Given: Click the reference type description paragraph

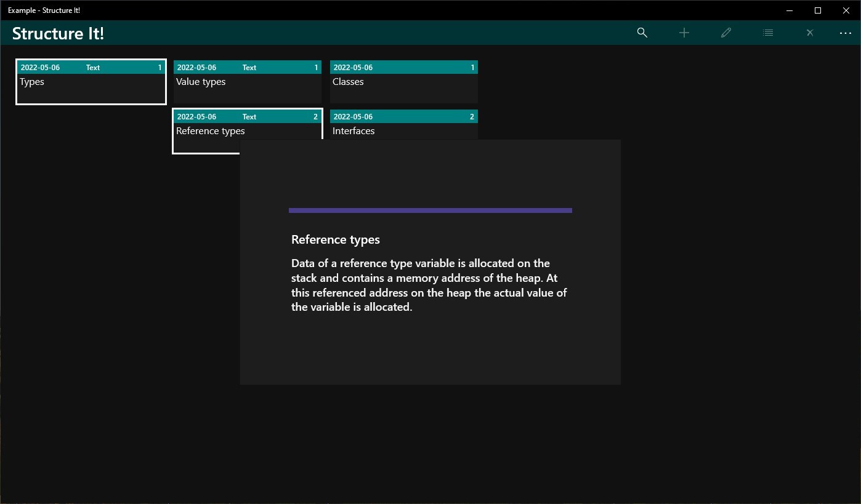Looking at the screenshot, I should click(429, 285).
